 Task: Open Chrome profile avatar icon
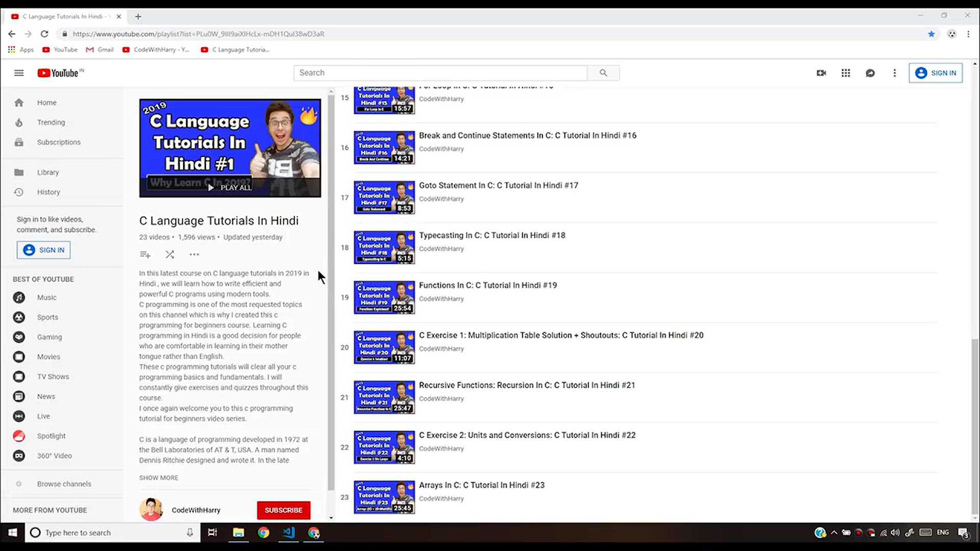(952, 34)
